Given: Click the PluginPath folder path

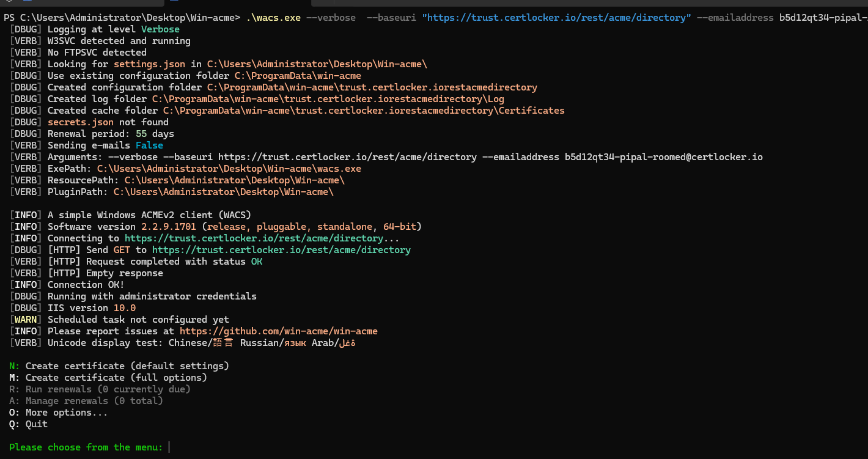Looking at the screenshot, I should pos(224,192).
